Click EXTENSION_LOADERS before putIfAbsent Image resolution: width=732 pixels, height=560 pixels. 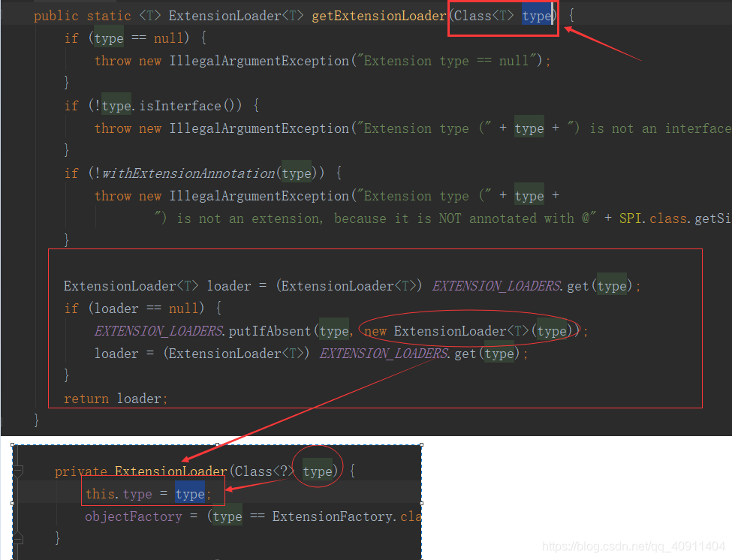click(x=158, y=331)
